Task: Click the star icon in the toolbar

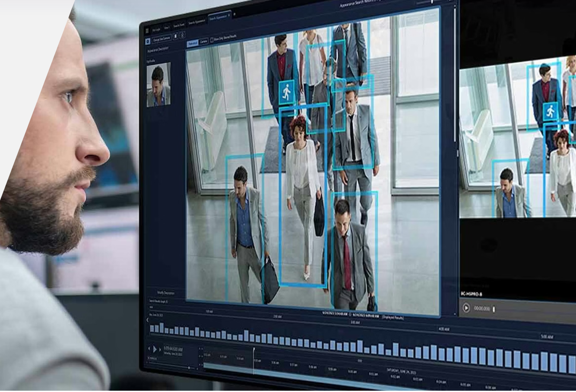Action: tap(183, 35)
